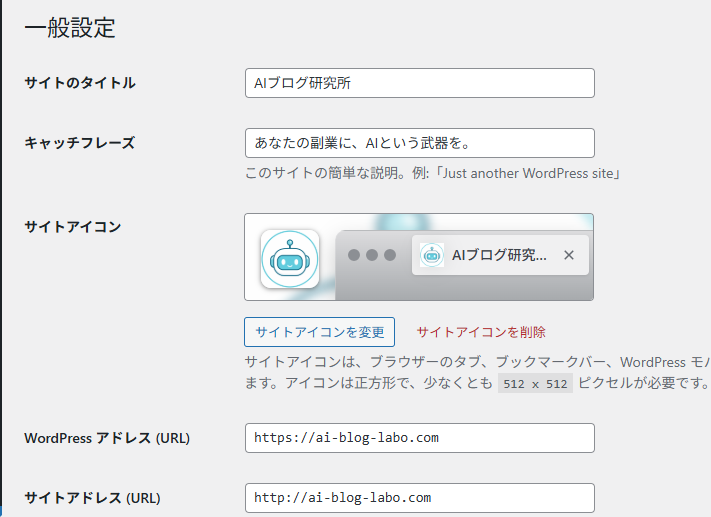Click the 512 × 512 size code text
711x517 pixels.
pyautogui.click(x=535, y=384)
